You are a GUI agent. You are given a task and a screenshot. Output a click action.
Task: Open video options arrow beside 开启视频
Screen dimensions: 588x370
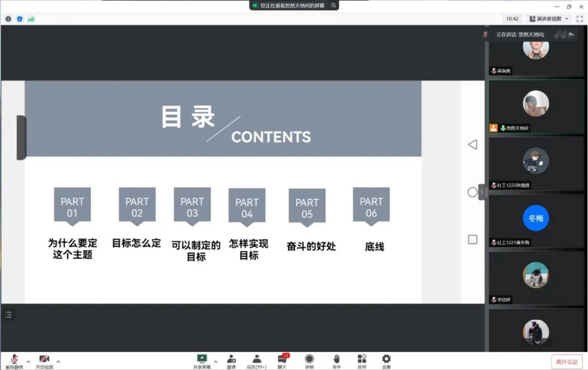coord(58,361)
